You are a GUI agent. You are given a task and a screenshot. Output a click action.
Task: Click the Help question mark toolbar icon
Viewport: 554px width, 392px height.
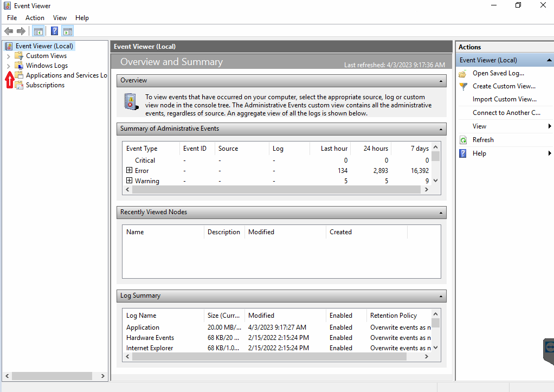(x=54, y=31)
